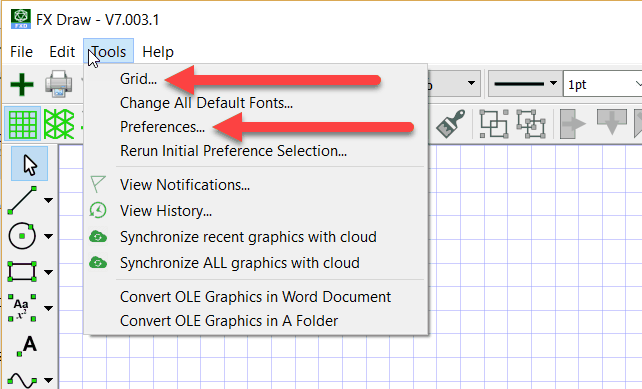The image size is (642, 389).
Task: Select Synchronize recent graphics with cloud
Action: point(256,237)
